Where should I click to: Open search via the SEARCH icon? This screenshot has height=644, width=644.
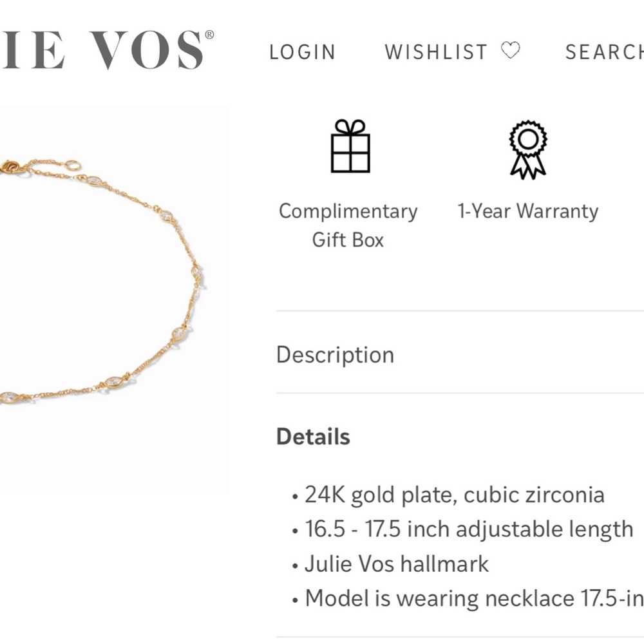(605, 52)
